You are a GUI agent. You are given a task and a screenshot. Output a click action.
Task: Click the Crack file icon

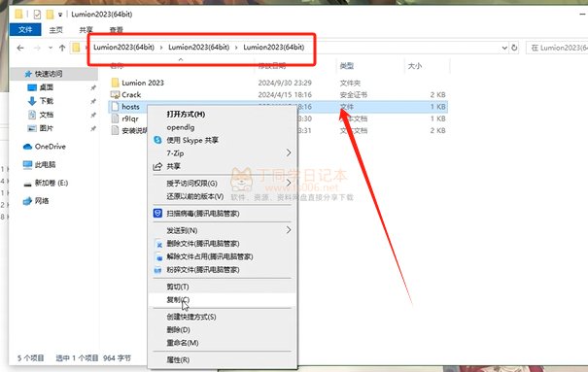click(115, 94)
